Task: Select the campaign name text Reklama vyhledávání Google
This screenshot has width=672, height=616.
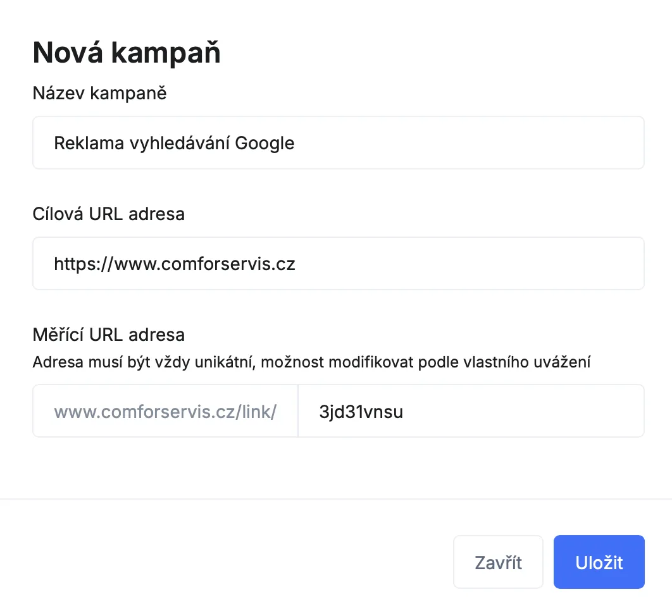Action: [174, 143]
